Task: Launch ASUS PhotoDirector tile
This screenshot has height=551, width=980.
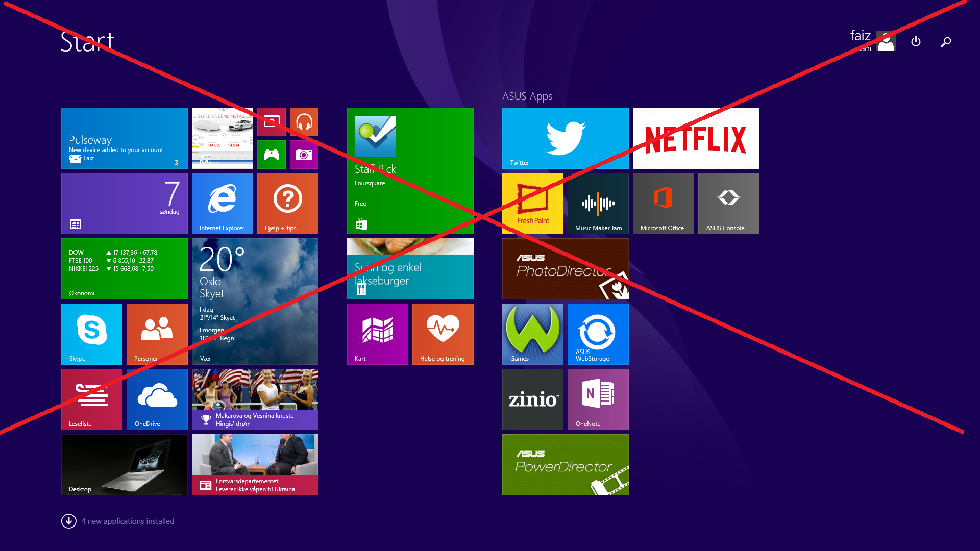Action: tap(566, 269)
